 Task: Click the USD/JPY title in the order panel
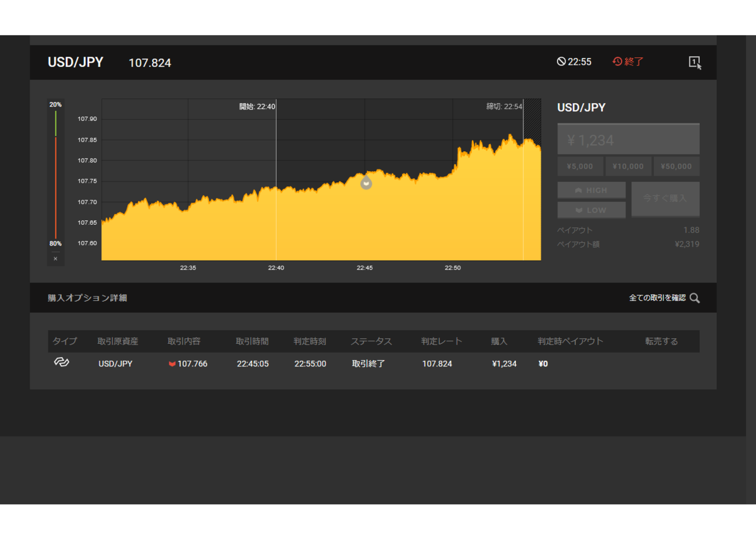581,108
